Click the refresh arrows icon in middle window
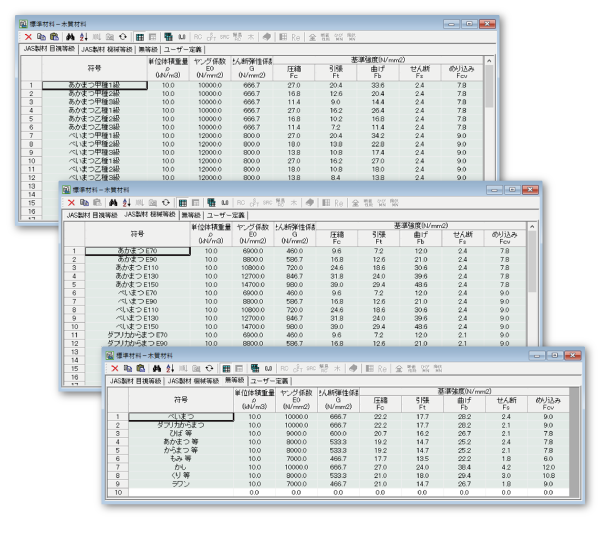The image size is (600, 540). coord(166,202)
